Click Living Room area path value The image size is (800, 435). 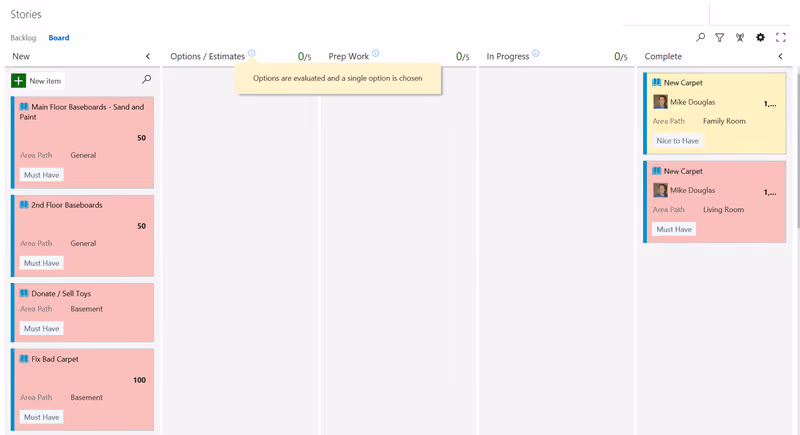click(723, 210)
